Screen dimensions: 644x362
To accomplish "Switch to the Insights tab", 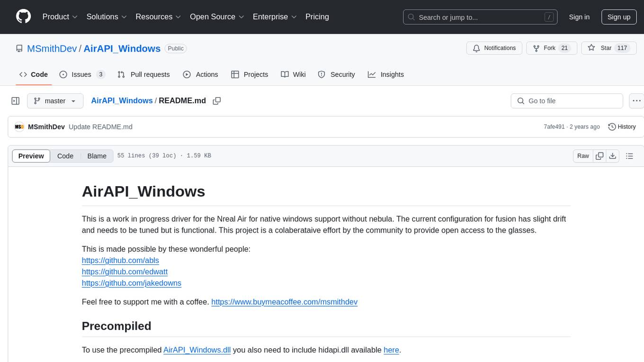I will (x=386, y=74).
